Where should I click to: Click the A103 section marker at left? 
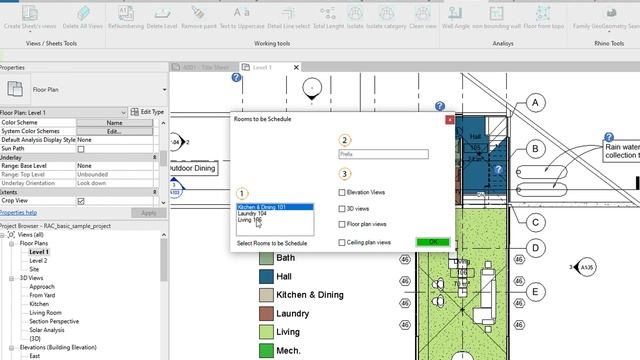tap(176, 189)
